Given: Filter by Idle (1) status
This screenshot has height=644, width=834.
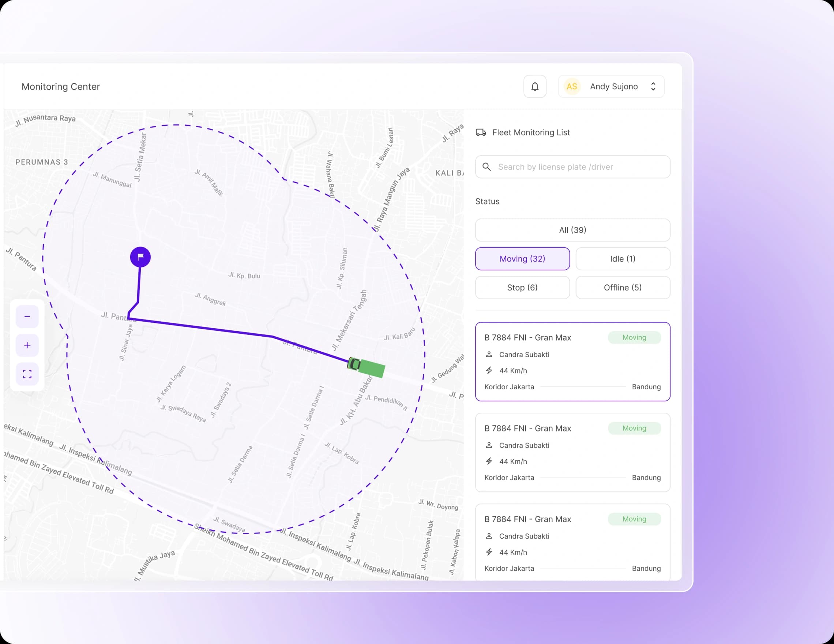Looking at the screenshot, I should click(x=623, y=259).
